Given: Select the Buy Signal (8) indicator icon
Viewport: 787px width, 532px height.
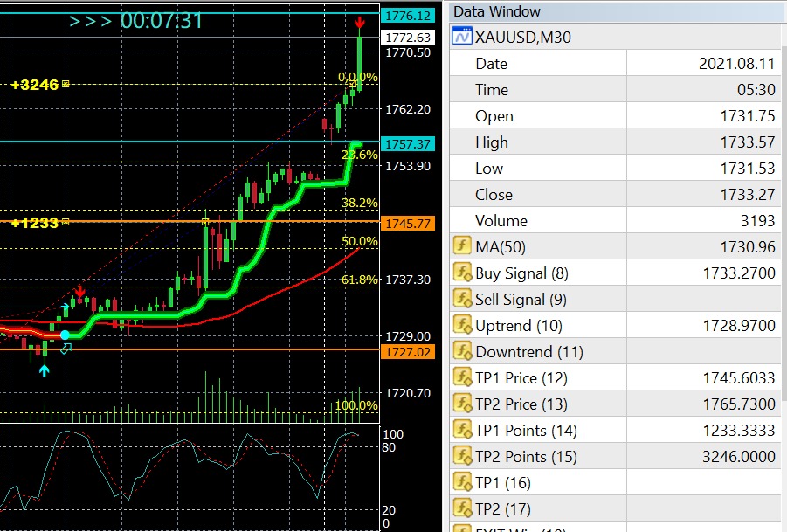Looking at the screenshot, I should pyautogui.click(x=462, y=273).
